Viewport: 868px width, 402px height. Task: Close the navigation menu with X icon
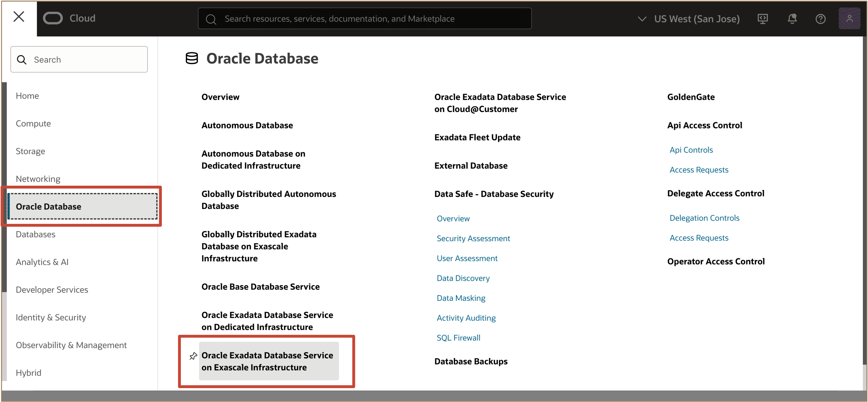pyautogui.click(x=19, y=16)
